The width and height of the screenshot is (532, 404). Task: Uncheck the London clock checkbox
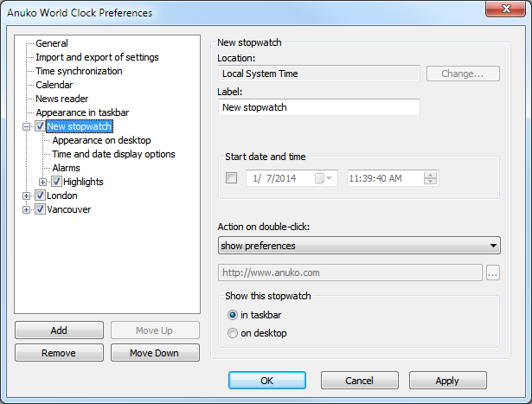pos(40,196)
